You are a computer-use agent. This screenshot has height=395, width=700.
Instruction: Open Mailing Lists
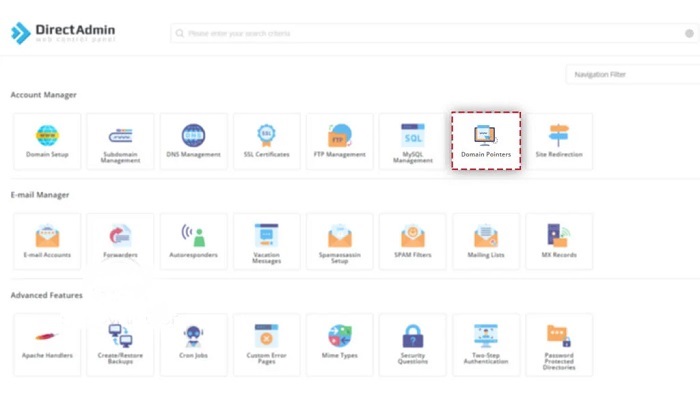pos(486,241)
